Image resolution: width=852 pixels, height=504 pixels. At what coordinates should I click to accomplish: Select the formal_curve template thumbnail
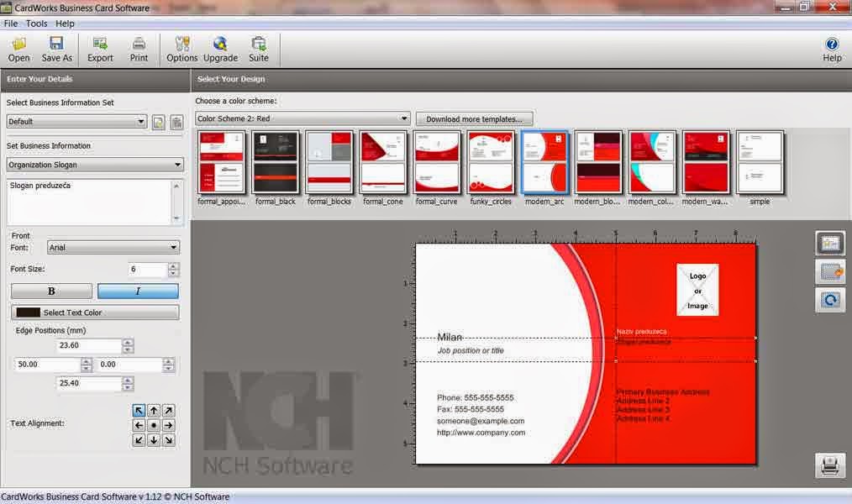[x=436, y=162]
